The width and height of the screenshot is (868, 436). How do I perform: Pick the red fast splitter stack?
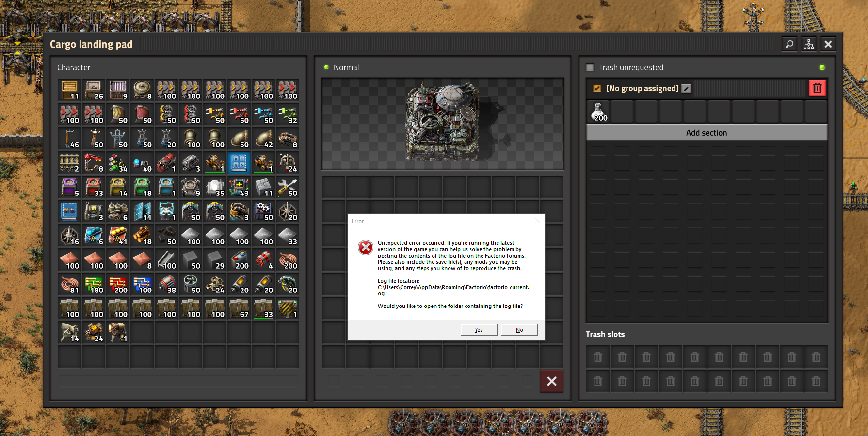(x=191, y=114)
